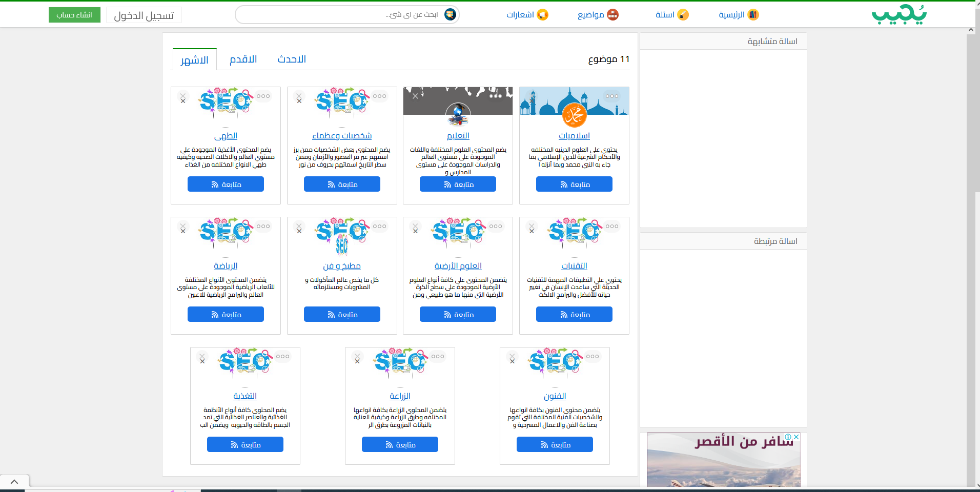
Task: Expand the options dots on the التقنيات card
Action: point(611,227)
